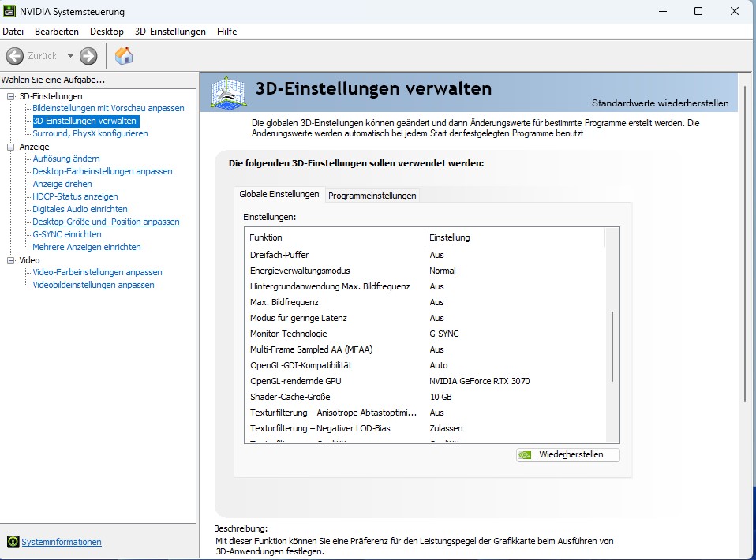Click the 10 GB Shader-Cache value
The width and height of the screenshot is (756, 560).
(440, 397)
